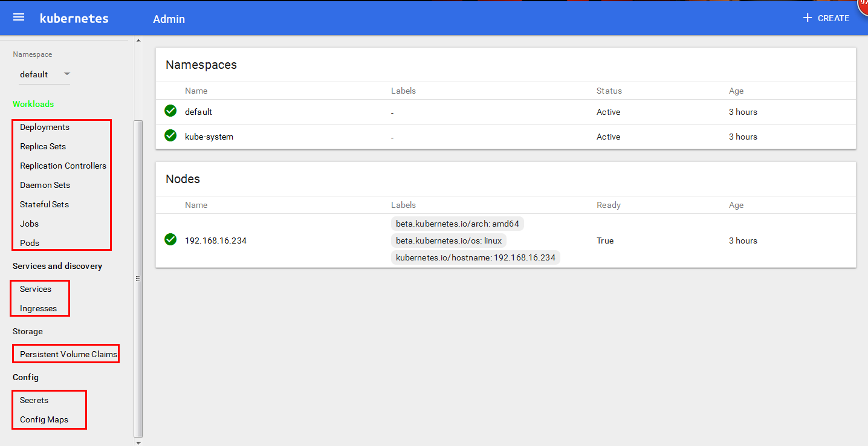Click the sidebar scrollbar up arrow
Viewport: 868px width, 446px height.
pyautogui.click(x=138, y=40)
